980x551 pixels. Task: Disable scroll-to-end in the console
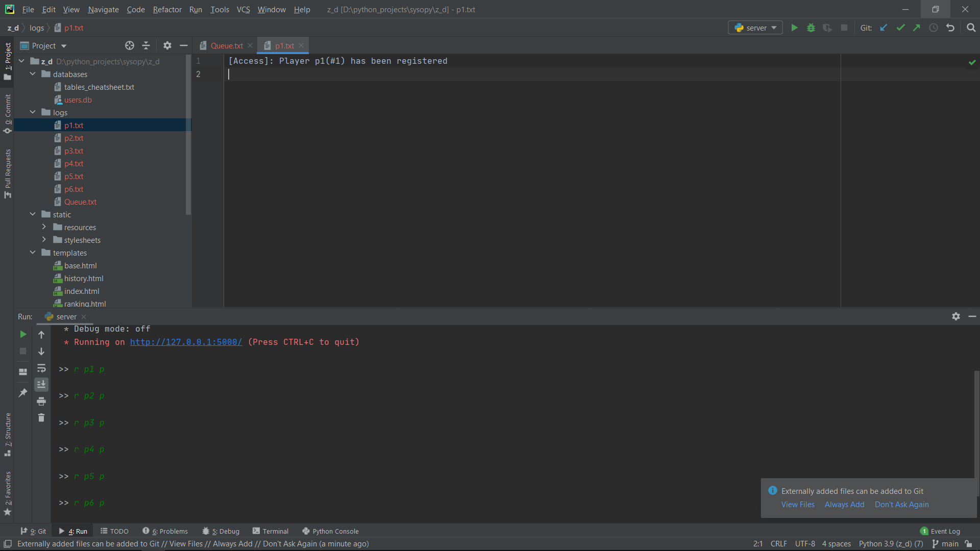point(41,384)
